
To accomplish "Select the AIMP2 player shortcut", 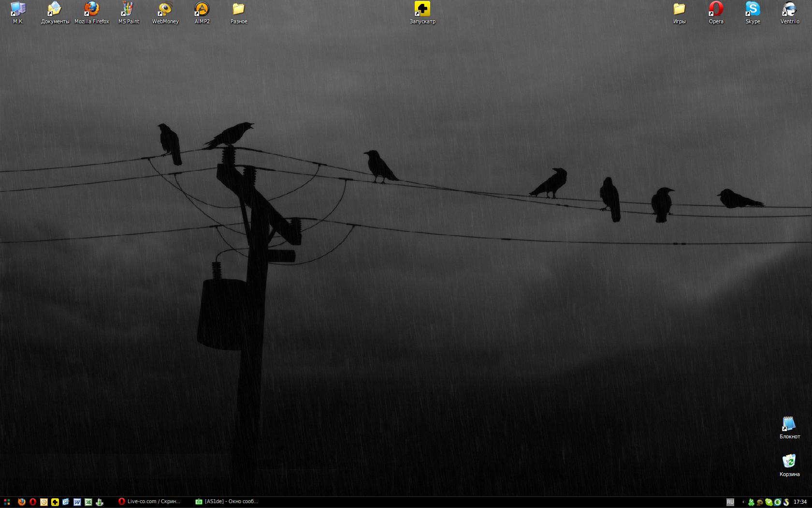I will tap(202, 10).
